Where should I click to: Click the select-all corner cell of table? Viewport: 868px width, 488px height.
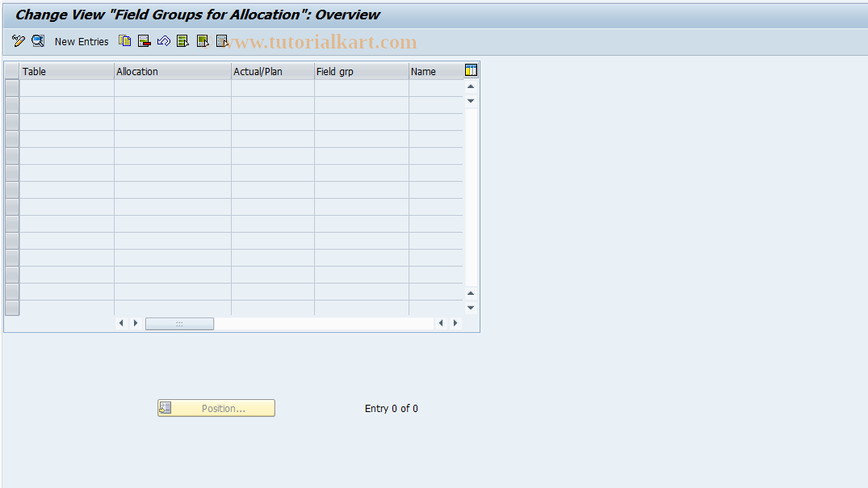pos(12,71)
